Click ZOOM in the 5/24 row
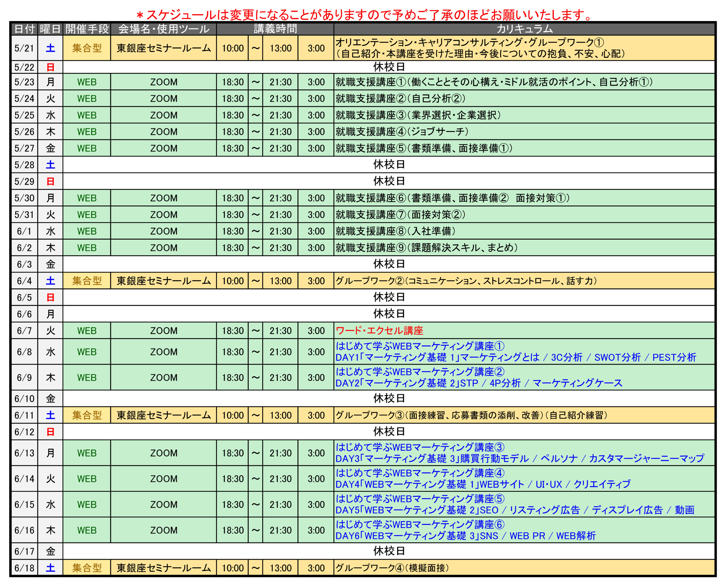 coord(164,98)
